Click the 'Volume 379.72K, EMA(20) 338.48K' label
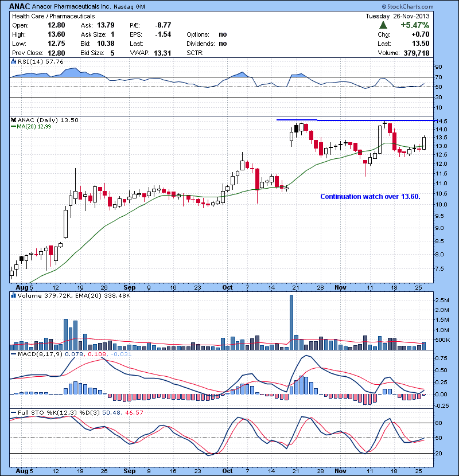 pos(74,295)
